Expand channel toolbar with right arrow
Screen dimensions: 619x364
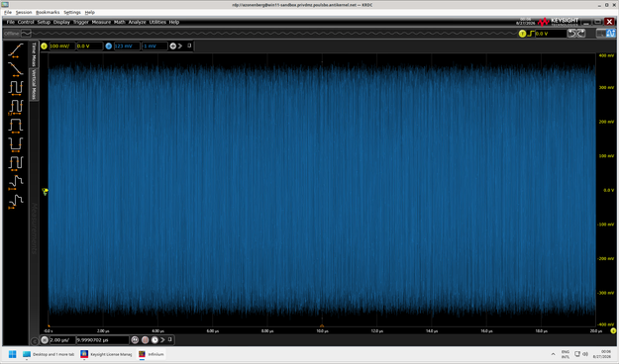pyautogui.click(x=180, y=46)
